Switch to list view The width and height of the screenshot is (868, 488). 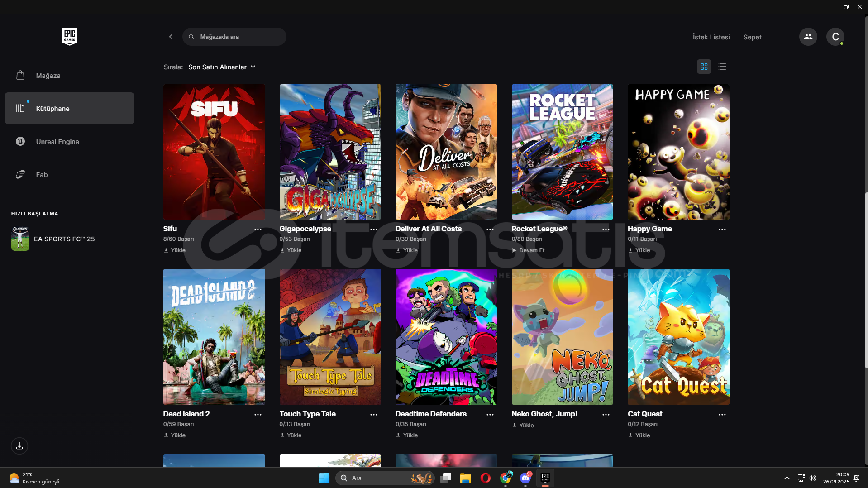722,67
